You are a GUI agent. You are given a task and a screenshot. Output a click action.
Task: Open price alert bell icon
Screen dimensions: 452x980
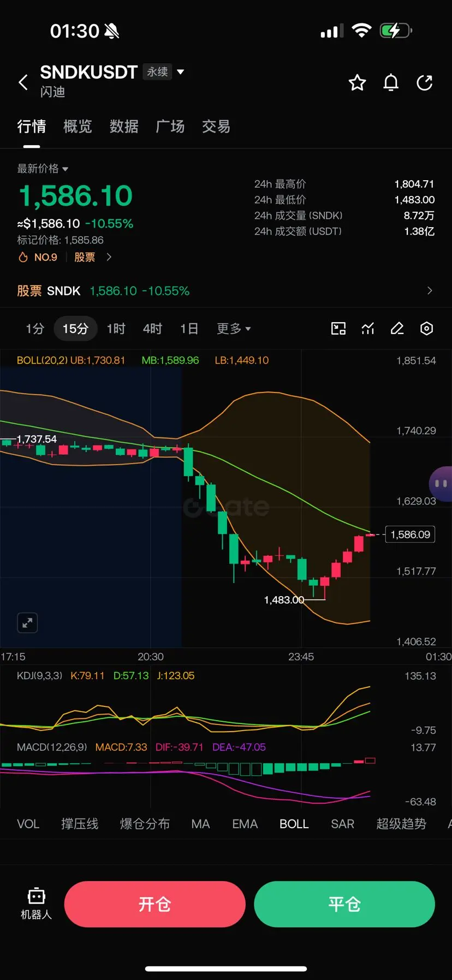(391, 82)
